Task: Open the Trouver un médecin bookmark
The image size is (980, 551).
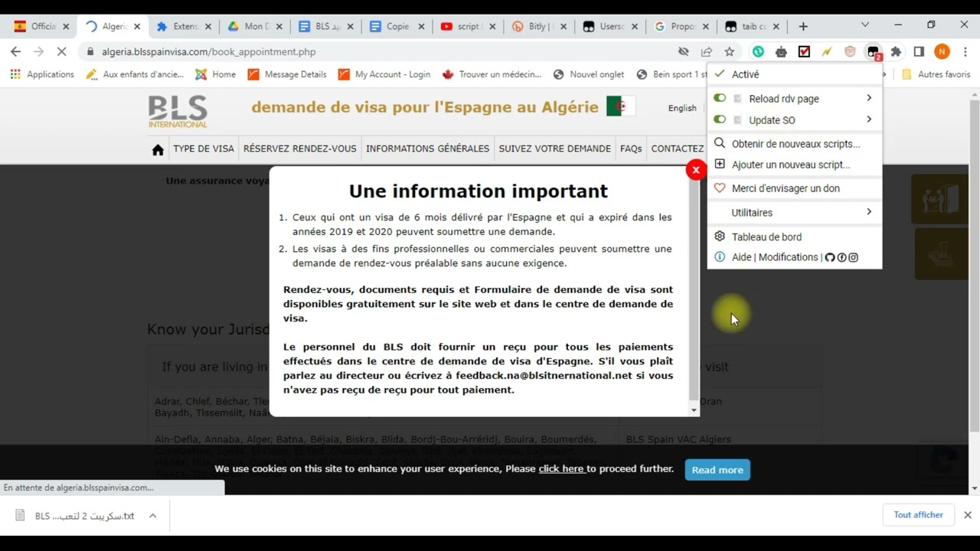Action: (492, 74)
